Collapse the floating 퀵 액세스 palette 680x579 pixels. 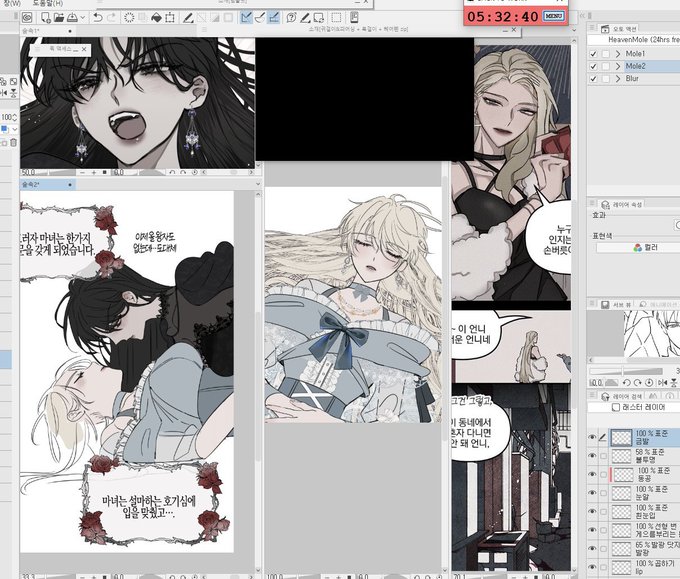(x=75, y=50)
